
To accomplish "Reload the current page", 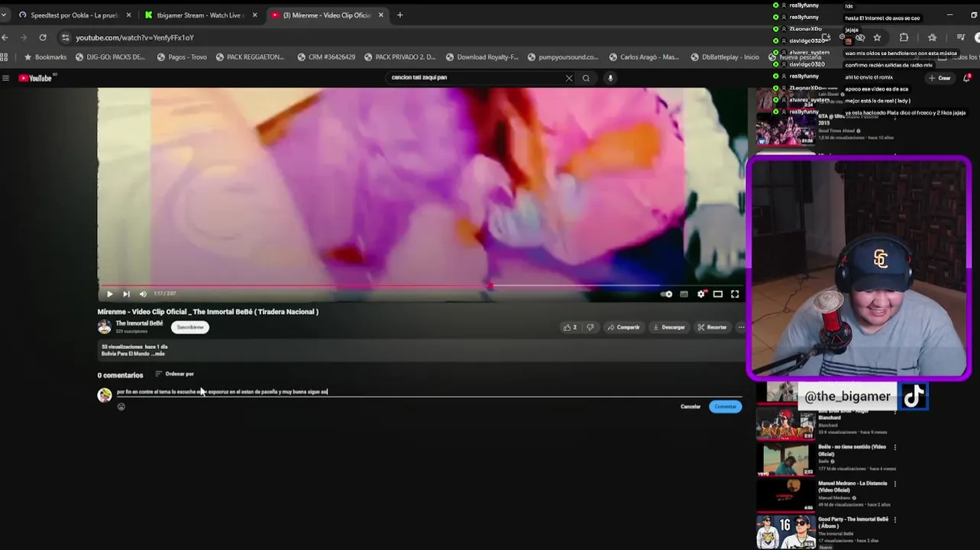I will click(x=43, y=37).
